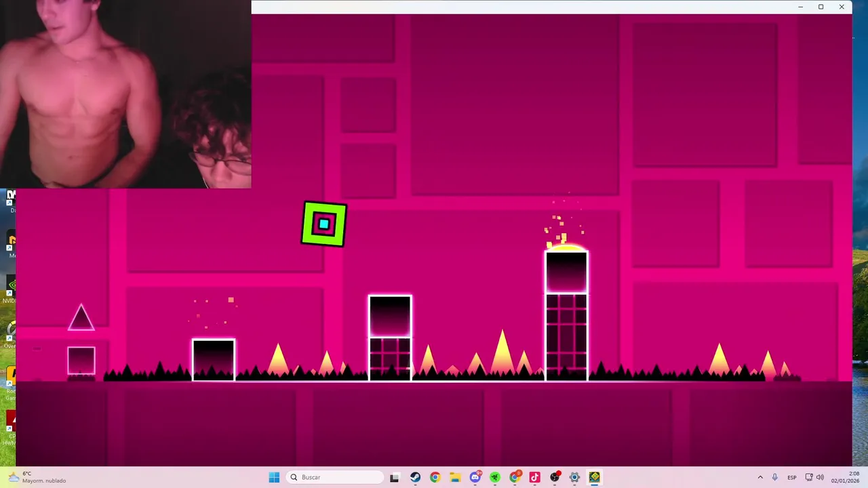868x488 pixels.
Task: Click the yellow jump pad on tall pillar
Action: 566,248
